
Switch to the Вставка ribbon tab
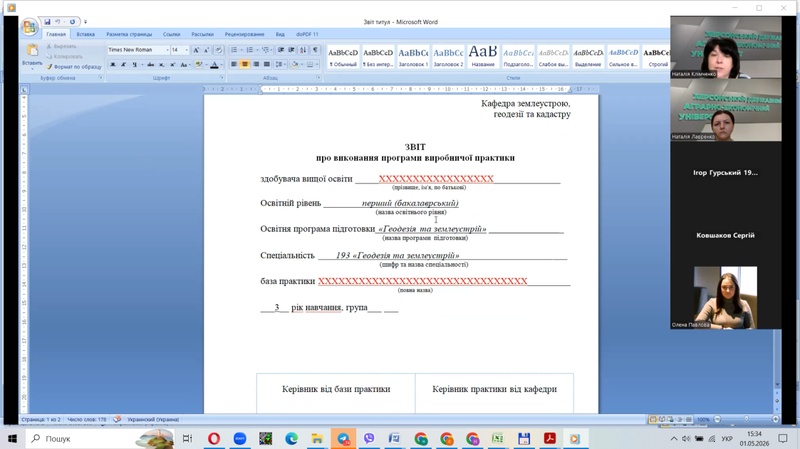tap(85, 34)
